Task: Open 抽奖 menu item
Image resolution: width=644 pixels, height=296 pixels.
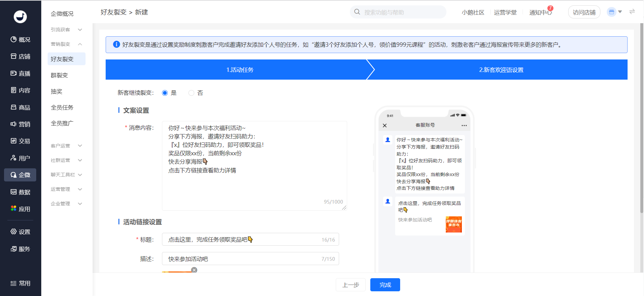Action: pos(56,91)
